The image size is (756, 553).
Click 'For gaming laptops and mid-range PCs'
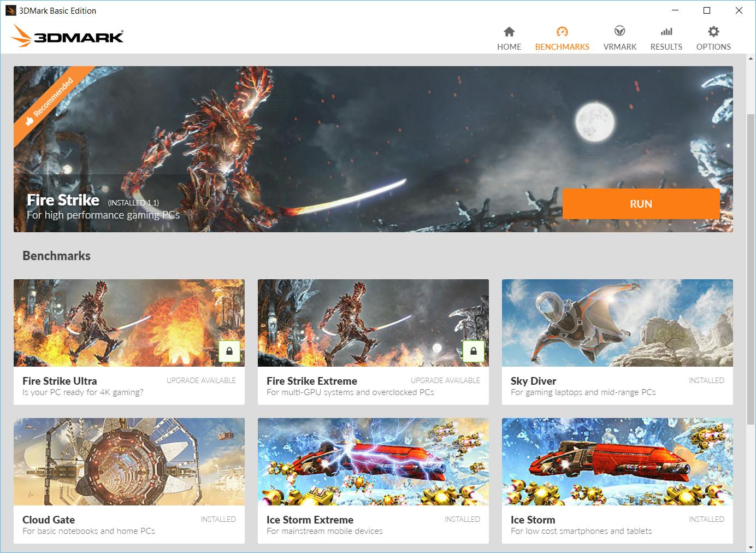click(583, 392)
